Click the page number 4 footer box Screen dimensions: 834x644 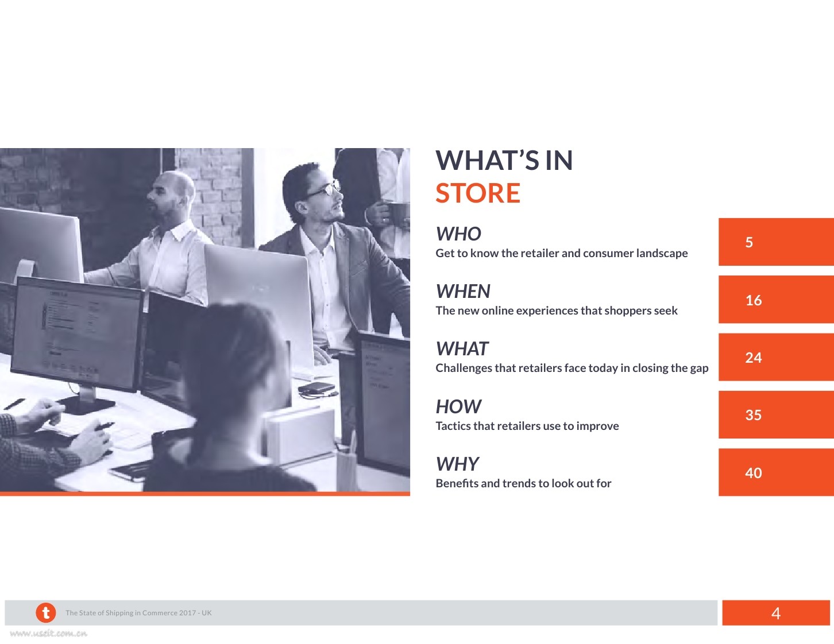(x=776, y=613)
